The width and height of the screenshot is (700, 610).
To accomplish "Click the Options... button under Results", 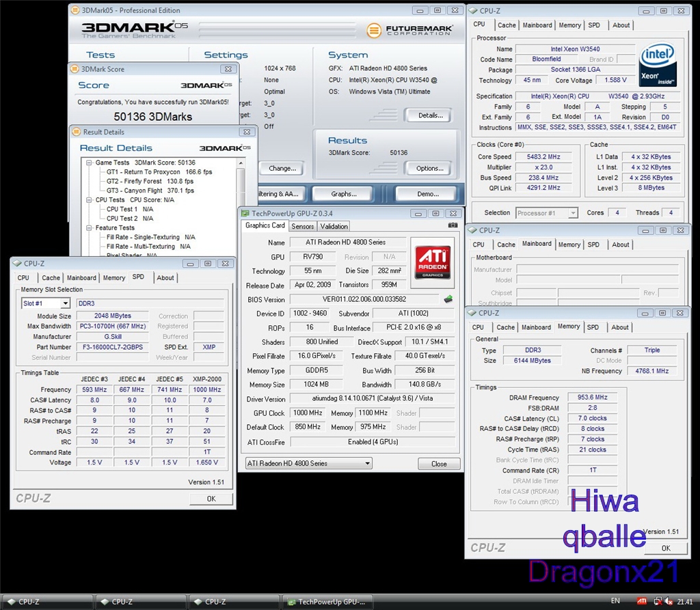I will (x=429, y=168).
